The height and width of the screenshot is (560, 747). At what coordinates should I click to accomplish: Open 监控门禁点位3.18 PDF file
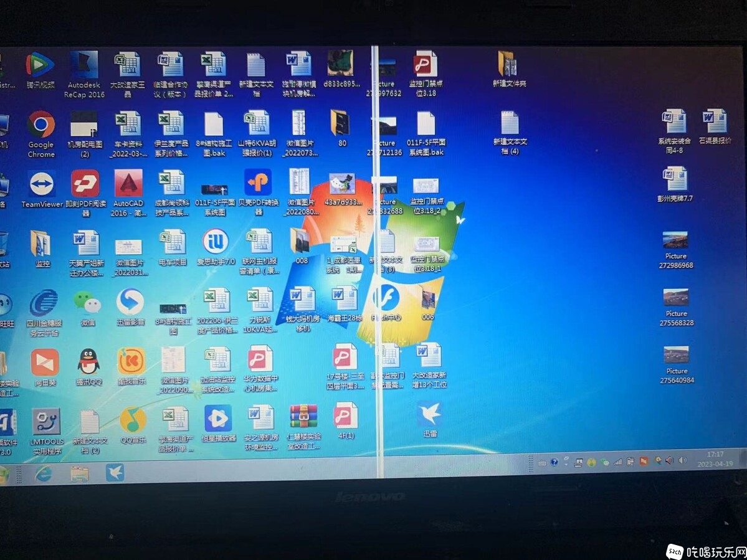tap(426, 74)
